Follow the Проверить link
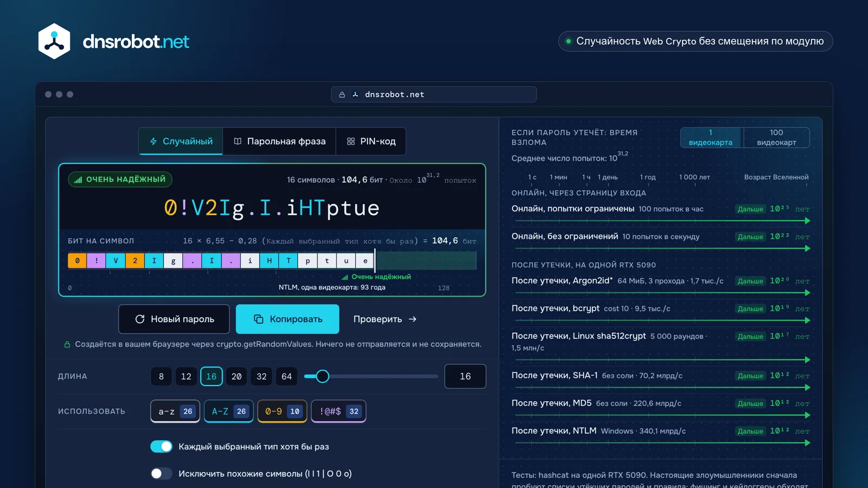Screen dimensions: 868x488 [x=385, y=319]
